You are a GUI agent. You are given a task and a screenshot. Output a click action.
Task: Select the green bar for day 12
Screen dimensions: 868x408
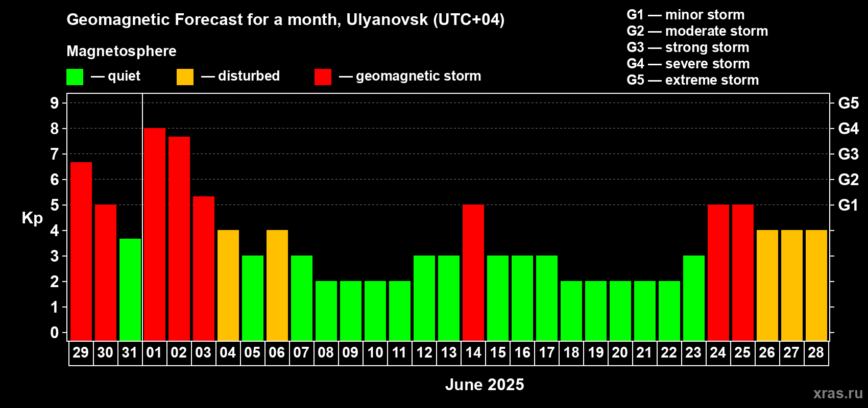(424, 298)
